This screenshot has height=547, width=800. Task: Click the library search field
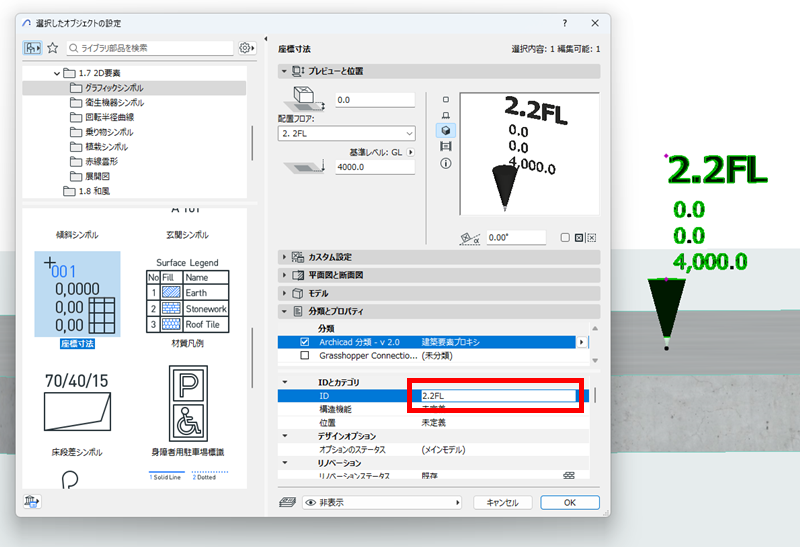click(x=150, y=48)
